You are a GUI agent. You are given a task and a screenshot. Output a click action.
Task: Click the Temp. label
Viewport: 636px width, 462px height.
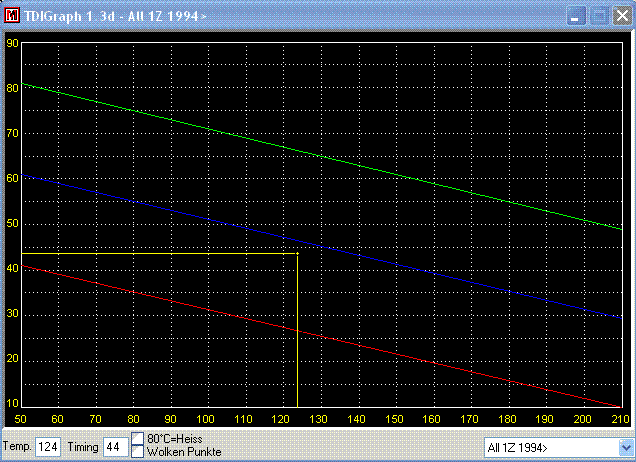(x=17, y=447)
